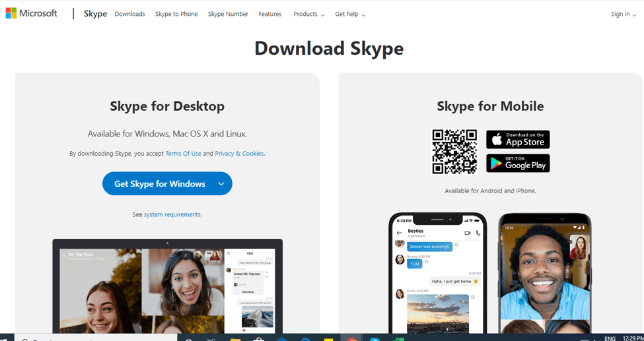The width and height of the screenshot is (644, 341).
Task: Go to Skype to Phone page
Action: tap(176, 14)
